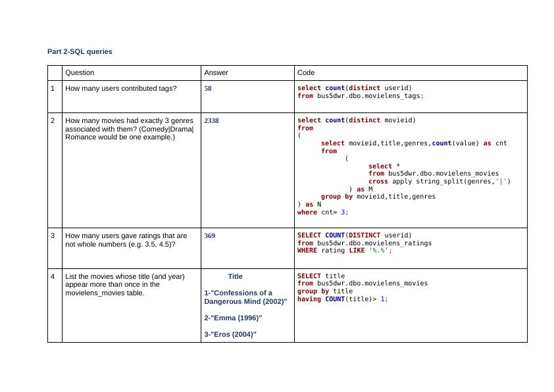Select the row number 1 cell
Image resolution: width=554 pixels, height=392 pixels.
tap(54, 88)
